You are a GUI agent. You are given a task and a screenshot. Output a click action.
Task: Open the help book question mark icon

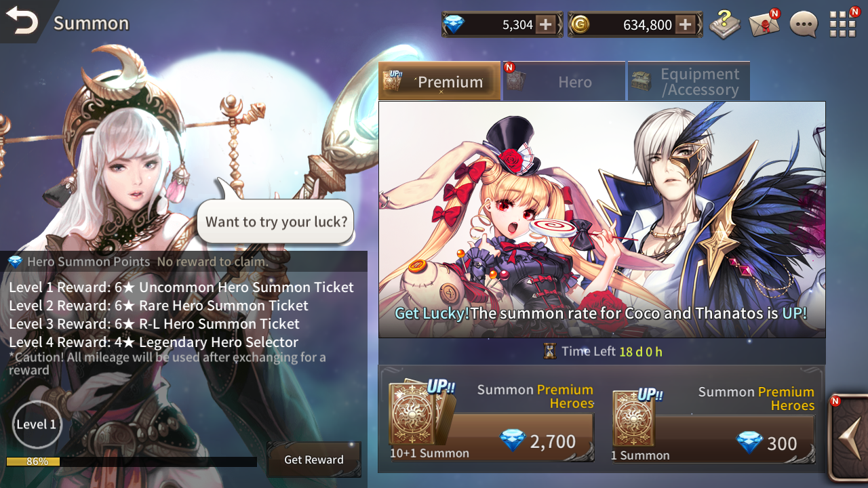[x=725, y=24]
